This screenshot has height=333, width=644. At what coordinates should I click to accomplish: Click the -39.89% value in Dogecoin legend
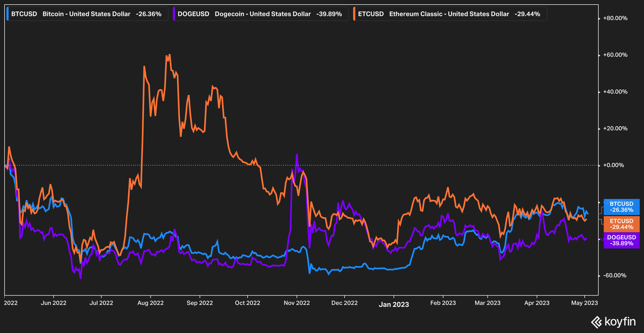tap(329, 14)
